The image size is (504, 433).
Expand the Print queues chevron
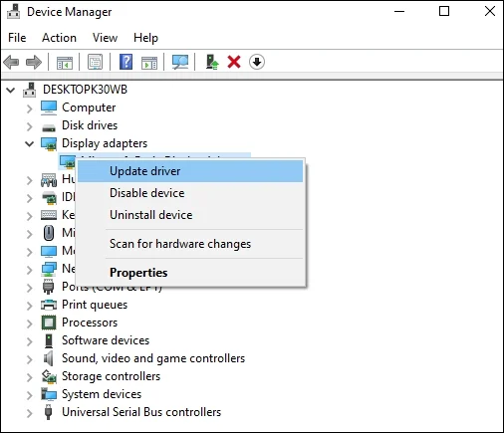click(30, 306)
